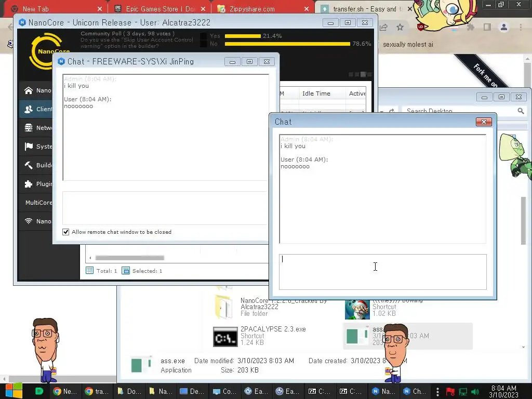
Task: Switch to the Chrome Ne... taskbar item
Action: point(65,391)
